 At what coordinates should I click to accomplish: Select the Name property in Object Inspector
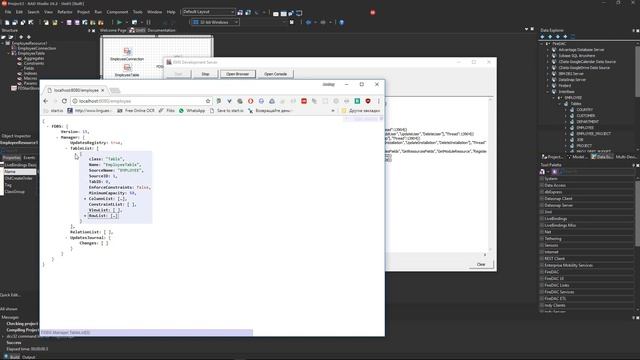point(19,172)
